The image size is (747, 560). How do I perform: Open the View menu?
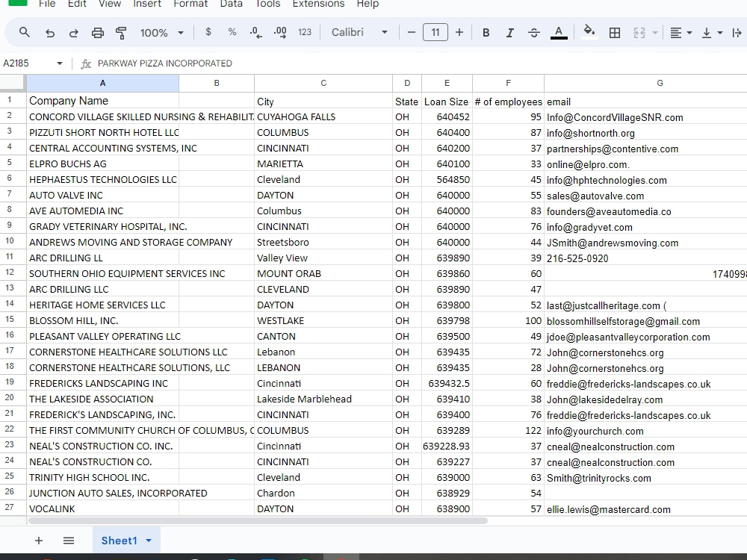(110, 4)
